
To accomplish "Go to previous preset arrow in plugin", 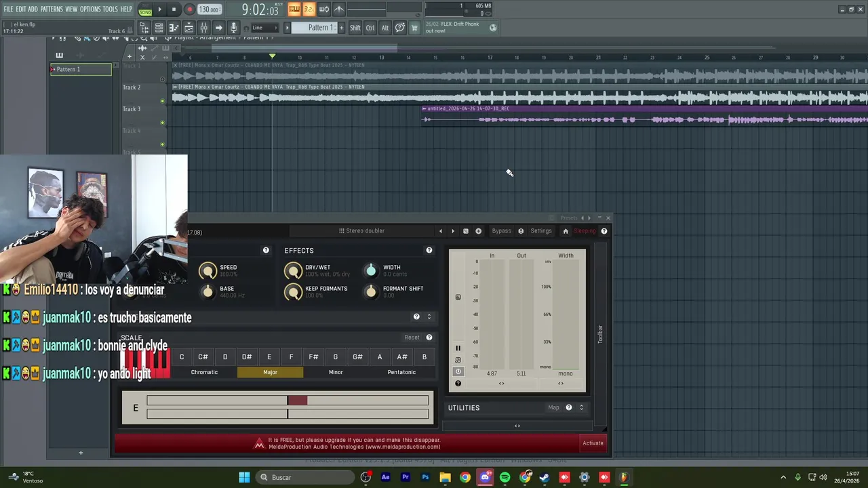I will coord(440,231).
